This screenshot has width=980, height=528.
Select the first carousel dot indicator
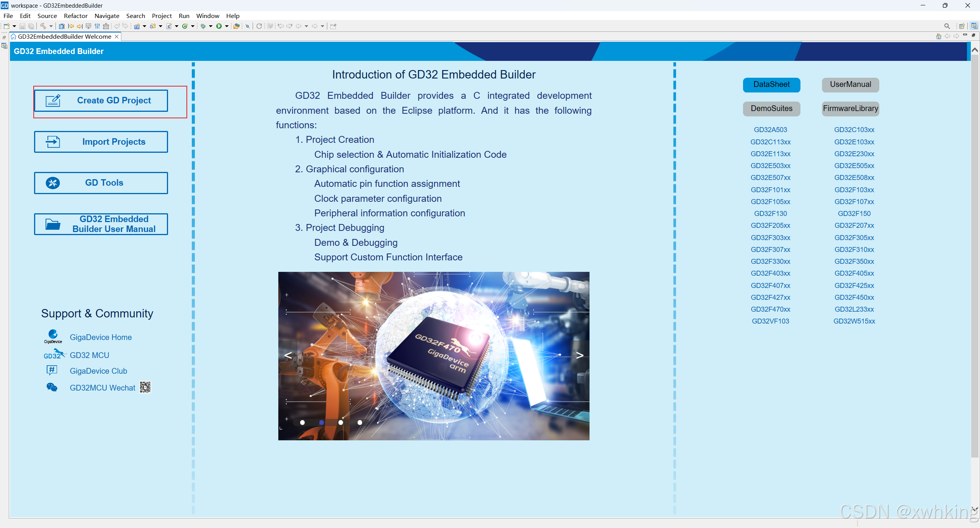[302, 422]
